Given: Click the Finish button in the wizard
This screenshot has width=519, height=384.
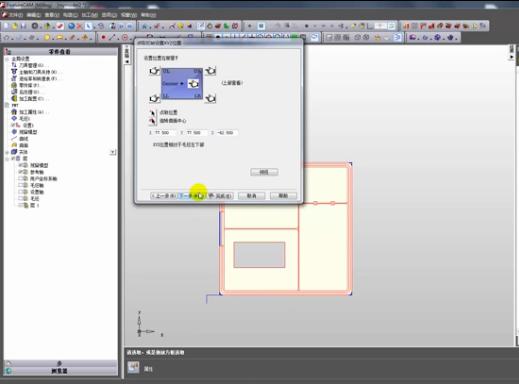Looking at the screenshot, I should [x=220, y=196].
